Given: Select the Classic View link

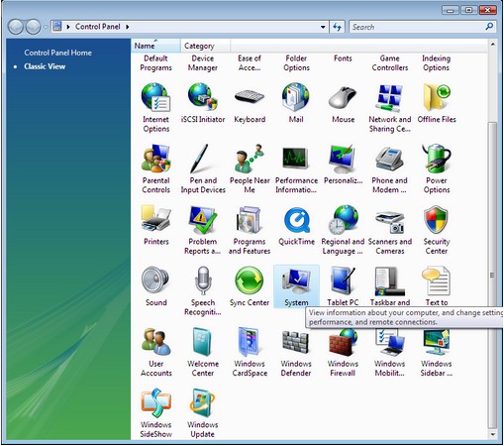Looking at the screenshot, I should [45, 66].
